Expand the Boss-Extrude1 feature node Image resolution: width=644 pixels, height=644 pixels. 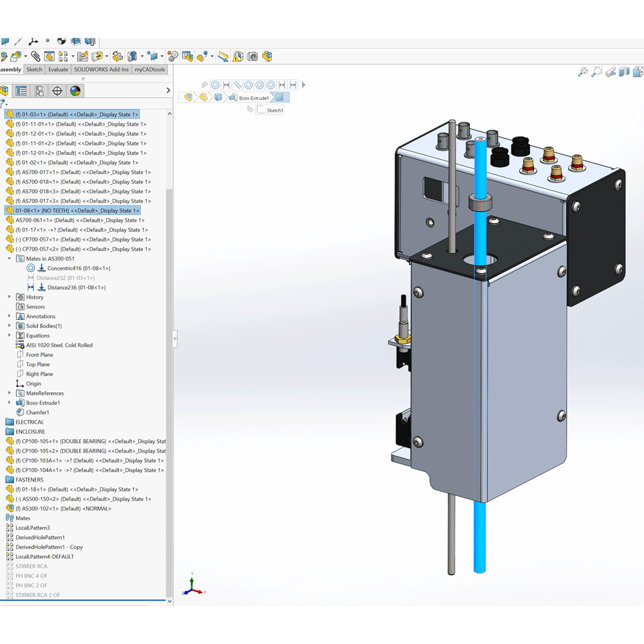pyautogui.click(x=9, y=402)
